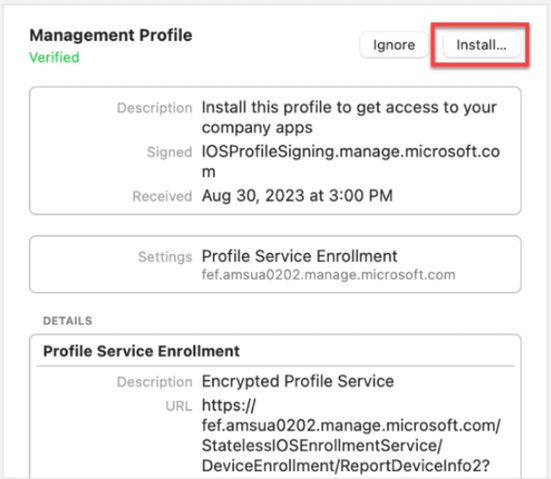
Task: Click the Install... button
Action: click(x=481, y=45)
